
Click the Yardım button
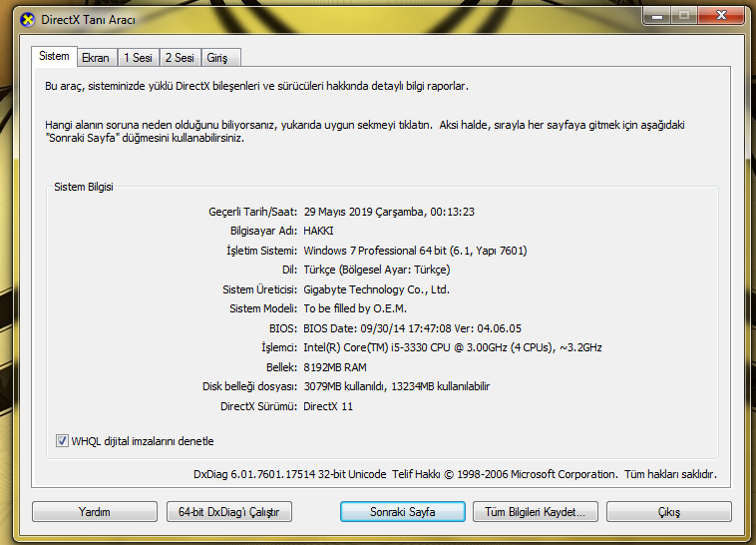[x=95, y=512]
